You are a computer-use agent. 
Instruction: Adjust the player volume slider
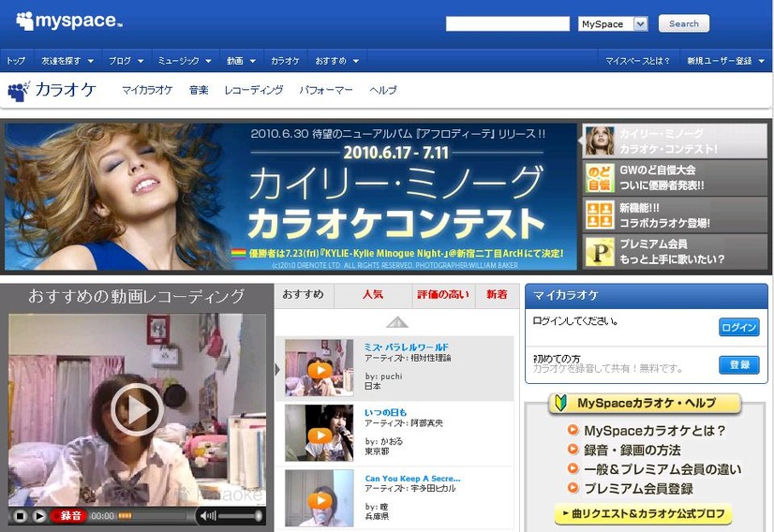point(241,516)
